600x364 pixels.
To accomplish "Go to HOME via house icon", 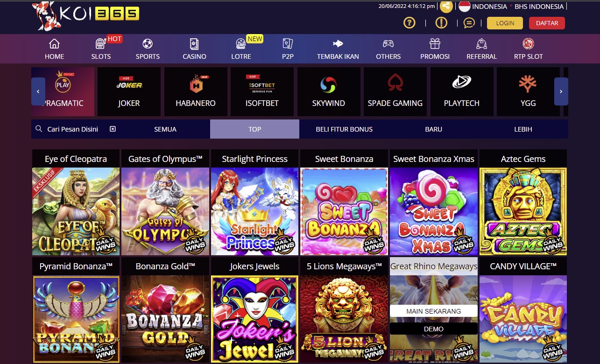I will [54, 44].
